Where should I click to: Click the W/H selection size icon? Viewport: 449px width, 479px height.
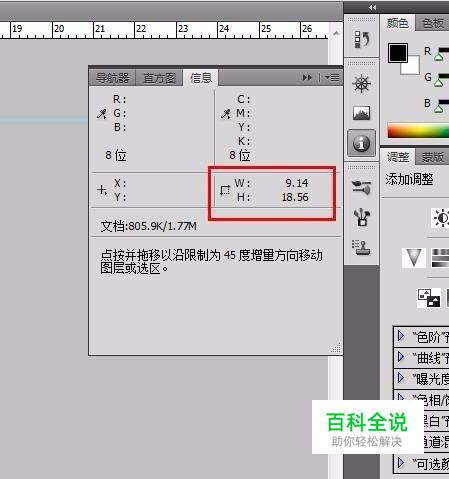[x=225, y=190]
